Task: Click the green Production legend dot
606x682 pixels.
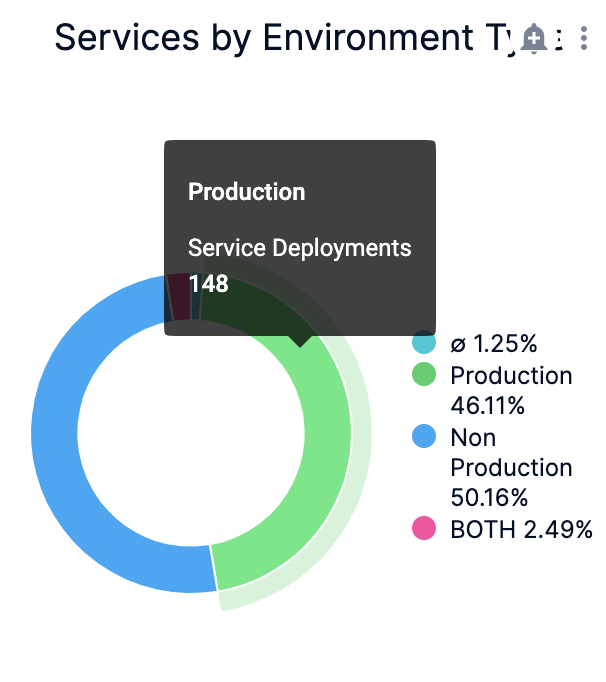Action: click(x=424, y=374)
